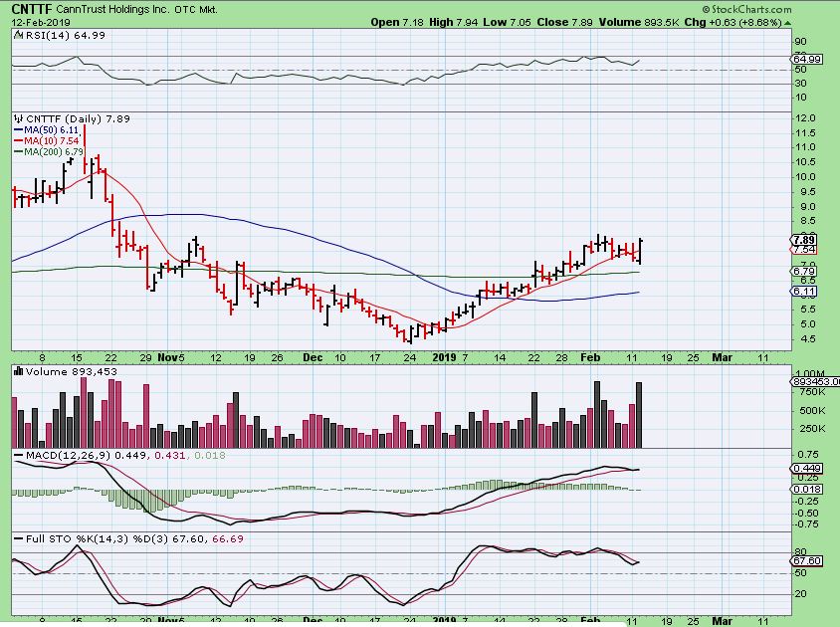Image resolution: width=840 pixels, height=627 pixels.
Task: Click the green up-arrow next to Chg
Action: (x=787, y=23)
